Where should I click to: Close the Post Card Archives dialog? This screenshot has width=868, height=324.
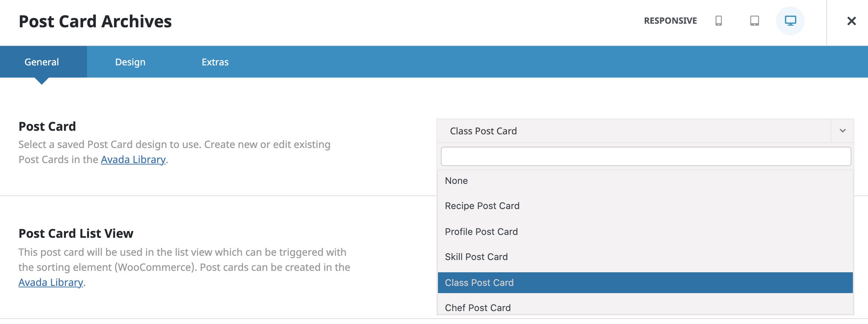pos(851,21)
